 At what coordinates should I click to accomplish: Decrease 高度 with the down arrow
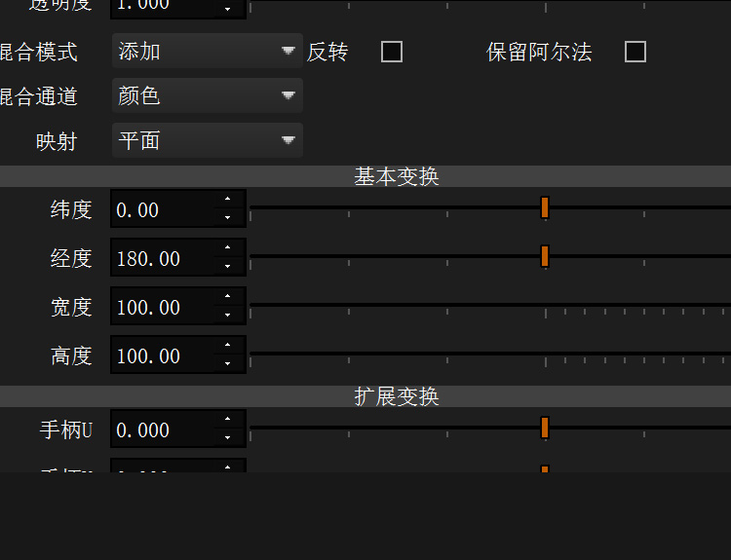pos(228,363)
